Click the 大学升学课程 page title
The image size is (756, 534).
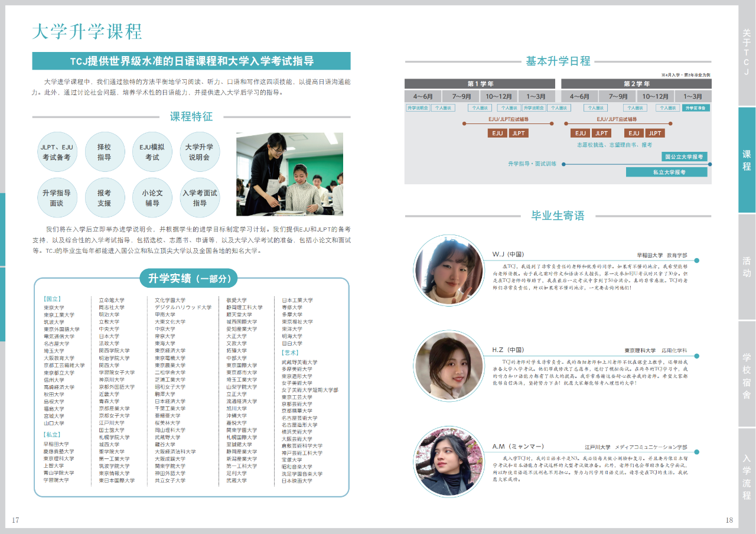[x=87, y=31]
